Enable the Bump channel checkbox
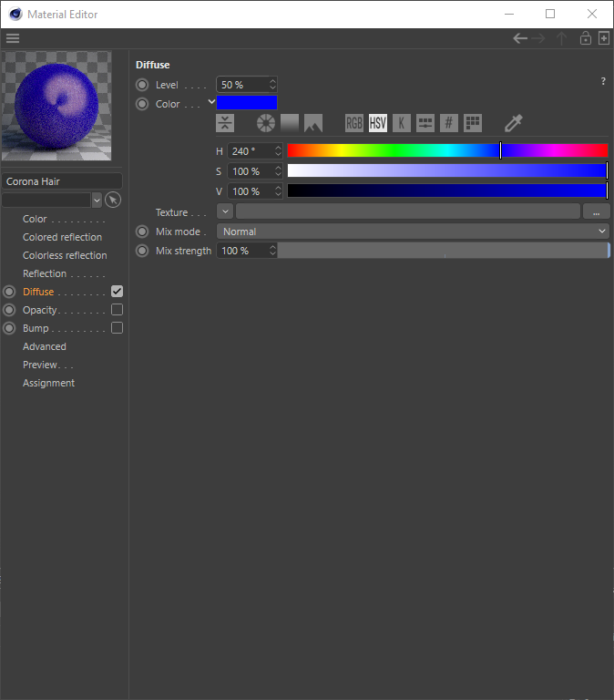The height and width of the screenshot is (700, 614). click(x=117, y=328)
